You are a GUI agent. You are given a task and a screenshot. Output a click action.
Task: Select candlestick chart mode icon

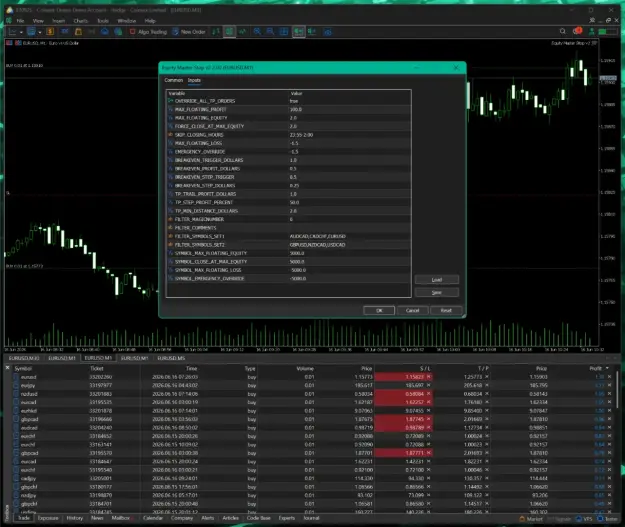(x=229, y=31)
